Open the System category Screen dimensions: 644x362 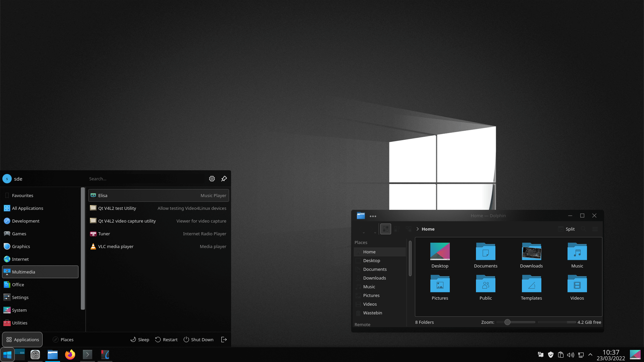[40, 310]
